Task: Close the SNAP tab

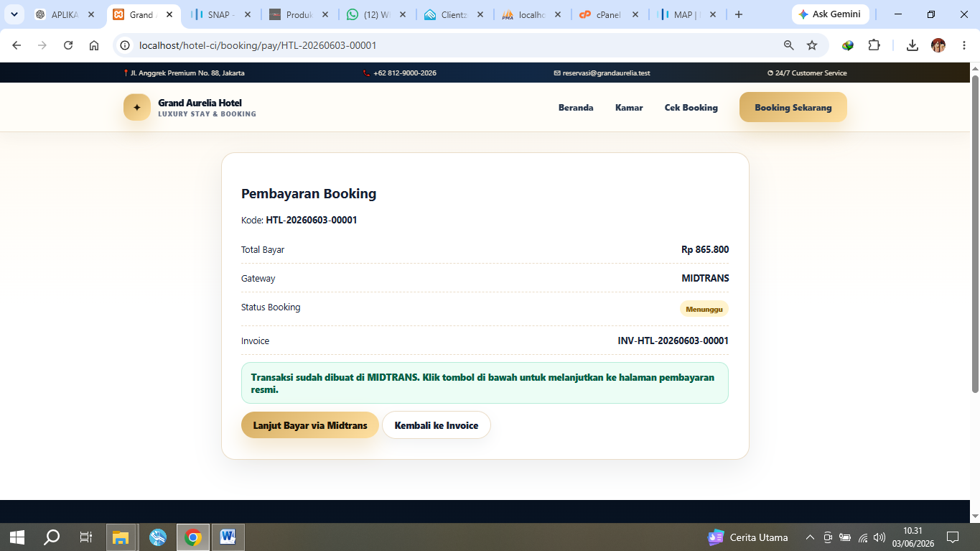Action: coord(248,14)
